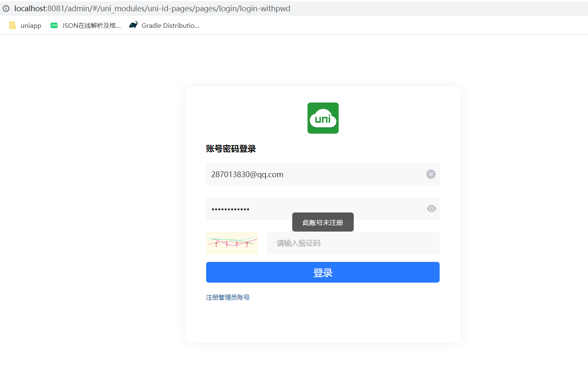Click the site info icon in address bar
Viewport: 588px width, 376px height.
[6, 8]
